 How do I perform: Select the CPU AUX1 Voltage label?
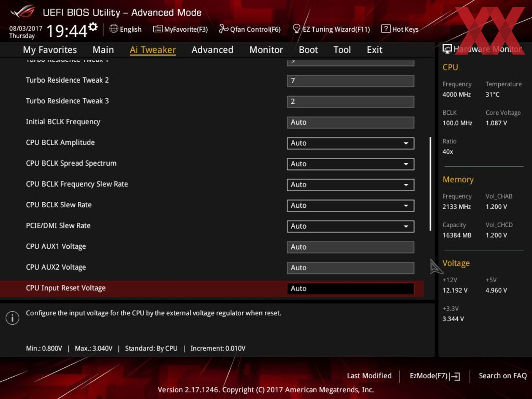click(56, 246)
